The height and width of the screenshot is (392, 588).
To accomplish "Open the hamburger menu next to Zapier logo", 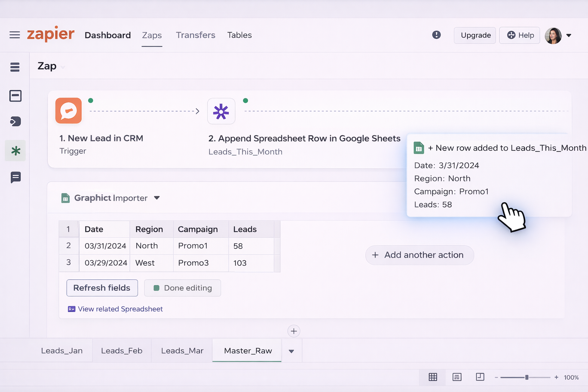I will coord(15,35).
